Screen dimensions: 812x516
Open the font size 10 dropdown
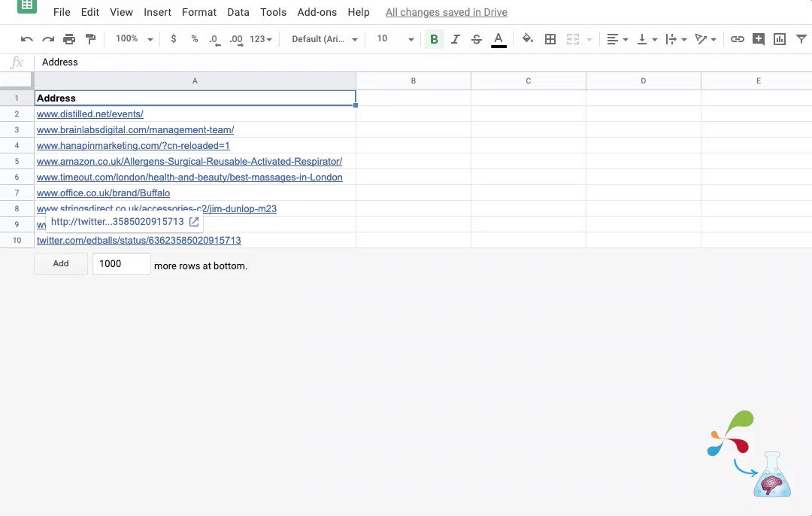[x=395, y=39]
